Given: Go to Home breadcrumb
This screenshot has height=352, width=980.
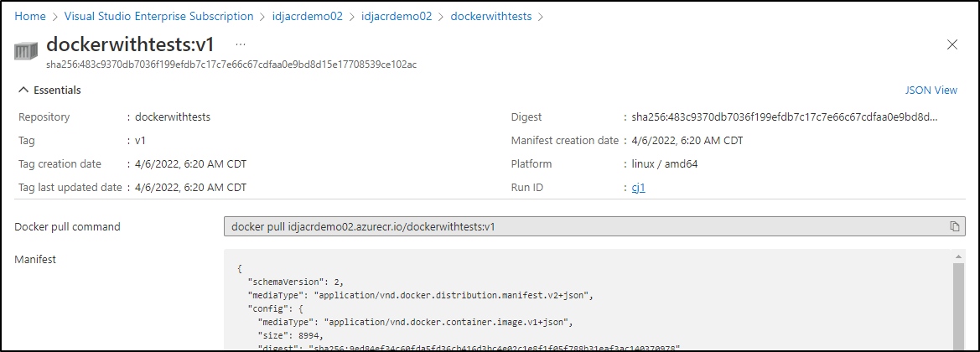Looking at the screenshot, I should click(x=30, y=16).
